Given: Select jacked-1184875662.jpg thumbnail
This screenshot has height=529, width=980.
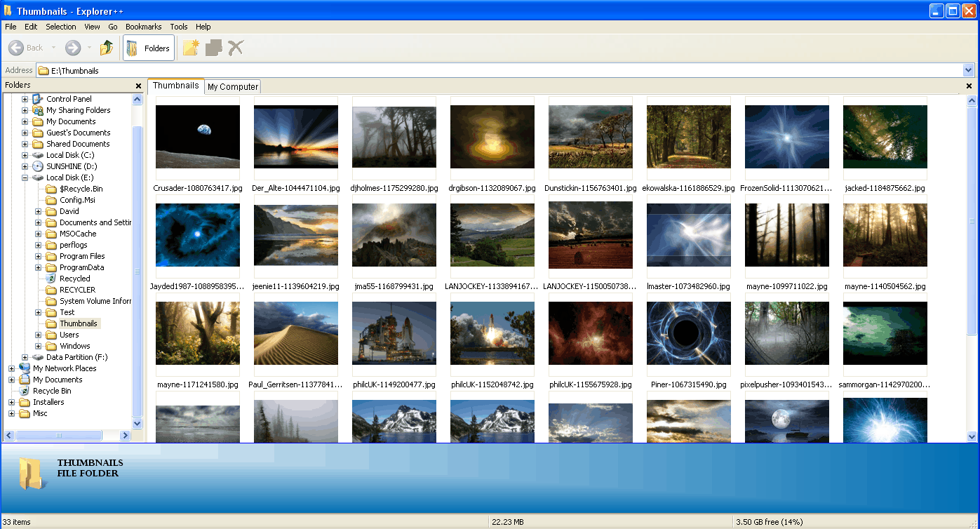Looking at the screenshot, I should (885, 138).
